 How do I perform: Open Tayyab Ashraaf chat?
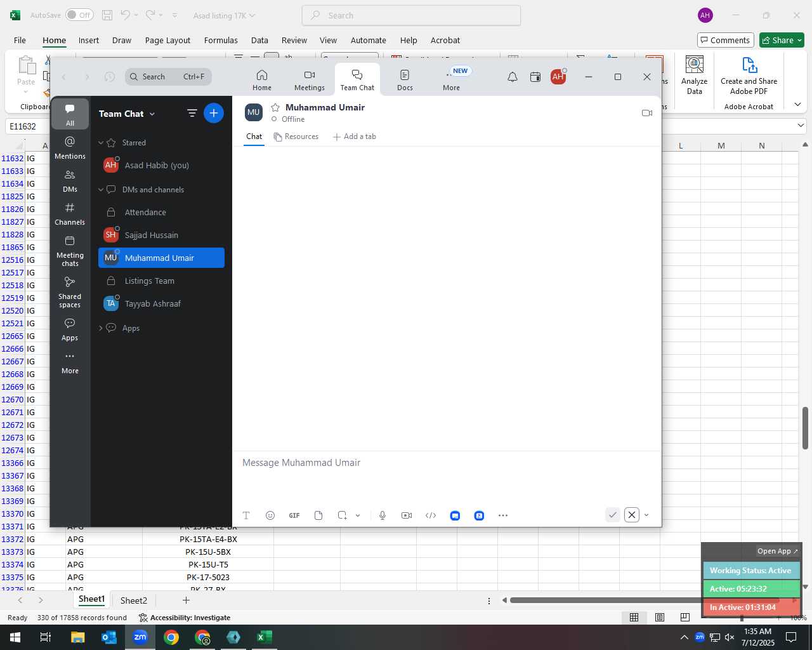pos(161,303)
